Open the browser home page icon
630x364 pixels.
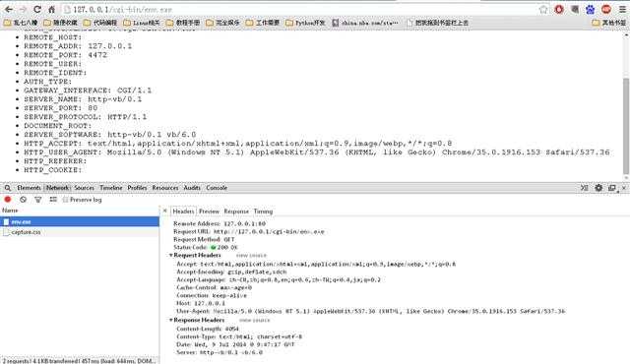point(52,9)
